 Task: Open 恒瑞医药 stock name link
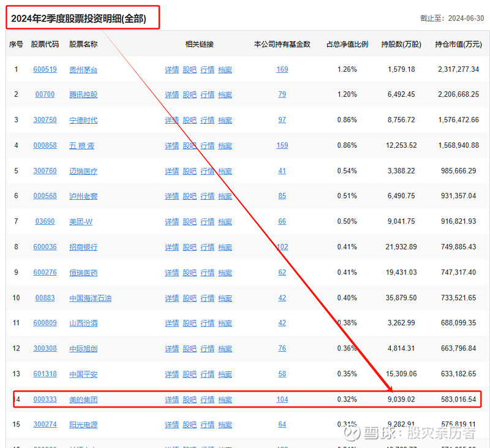(x=83, y=273)
